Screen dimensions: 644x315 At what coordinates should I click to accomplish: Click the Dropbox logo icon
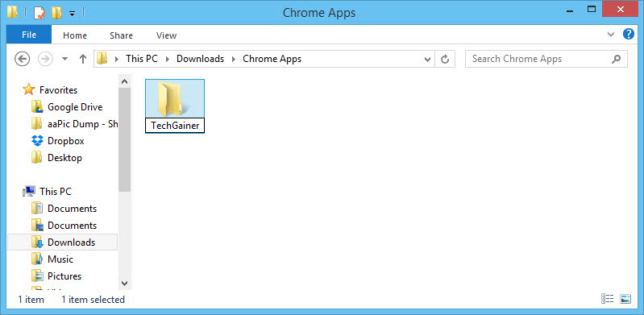pos(37,141)
